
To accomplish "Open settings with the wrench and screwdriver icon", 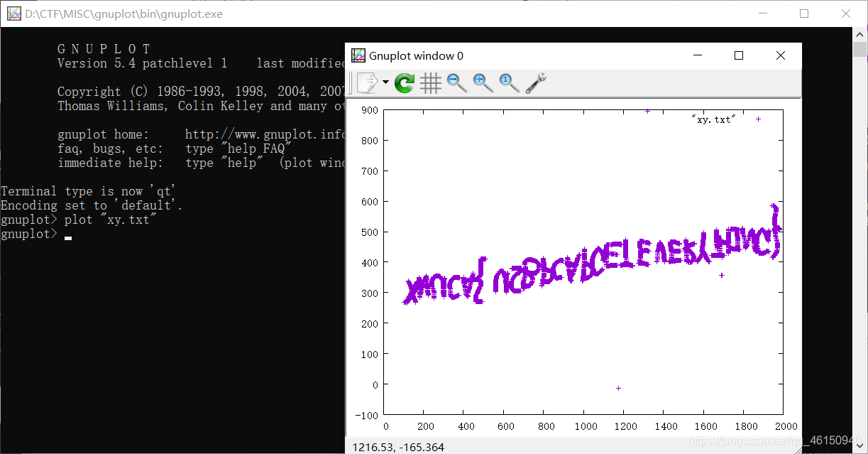I will 536,83.
